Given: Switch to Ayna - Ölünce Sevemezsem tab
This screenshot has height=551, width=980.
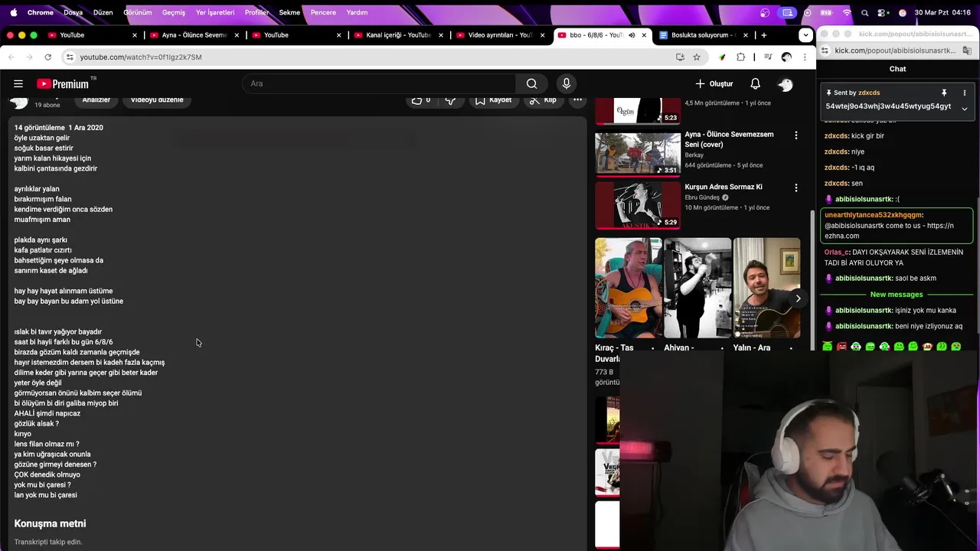Looking at the screenshot, I should [x=194, y=35].
